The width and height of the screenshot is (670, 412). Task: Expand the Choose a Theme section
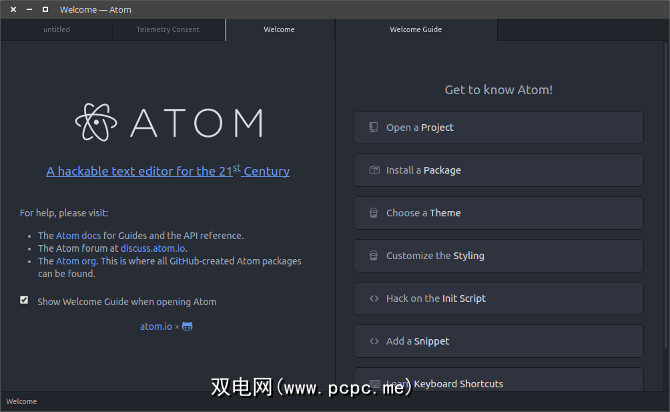[498, 213]
